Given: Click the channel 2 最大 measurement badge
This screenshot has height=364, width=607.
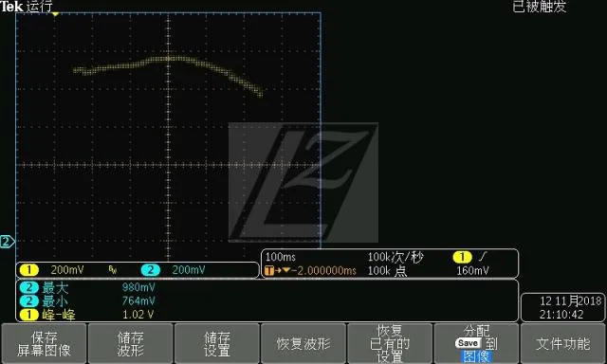Looking at the screenshot, I should (x=29, y=287).
